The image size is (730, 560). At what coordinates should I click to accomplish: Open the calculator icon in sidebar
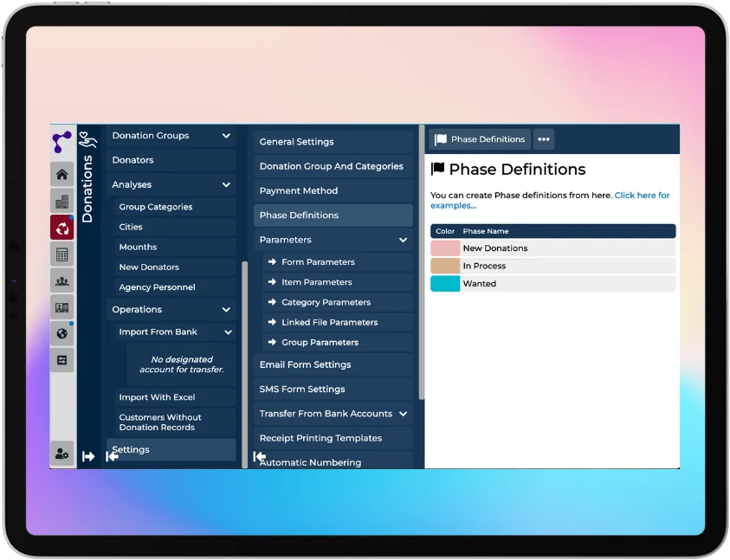pos(61,254)
